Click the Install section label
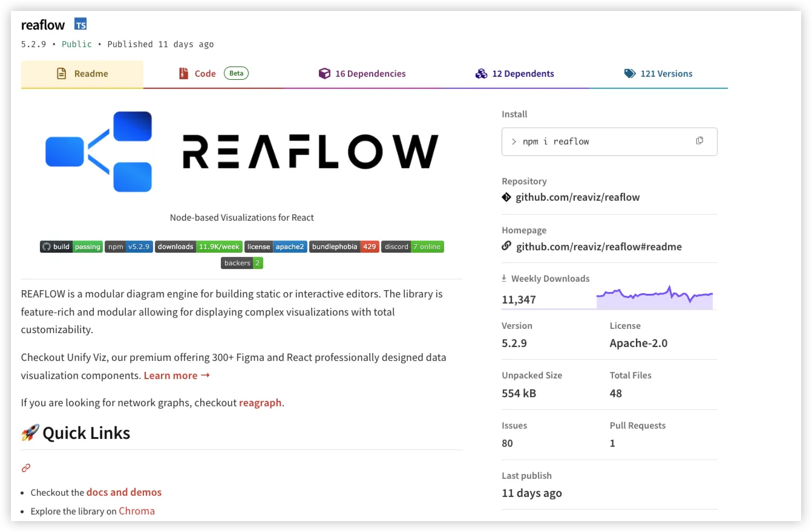This screenshot has height=532, width=812. click(514, 114)
